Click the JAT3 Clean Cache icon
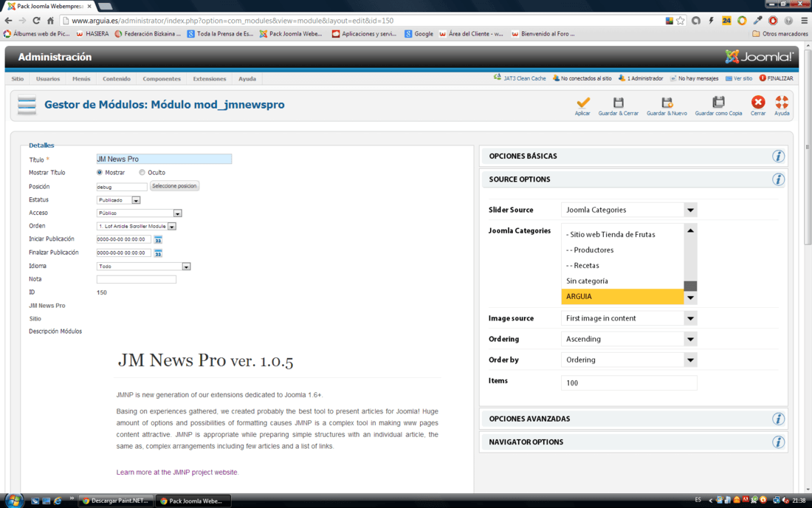Viewport: 812px width, 508px height. tap(497, 78)
